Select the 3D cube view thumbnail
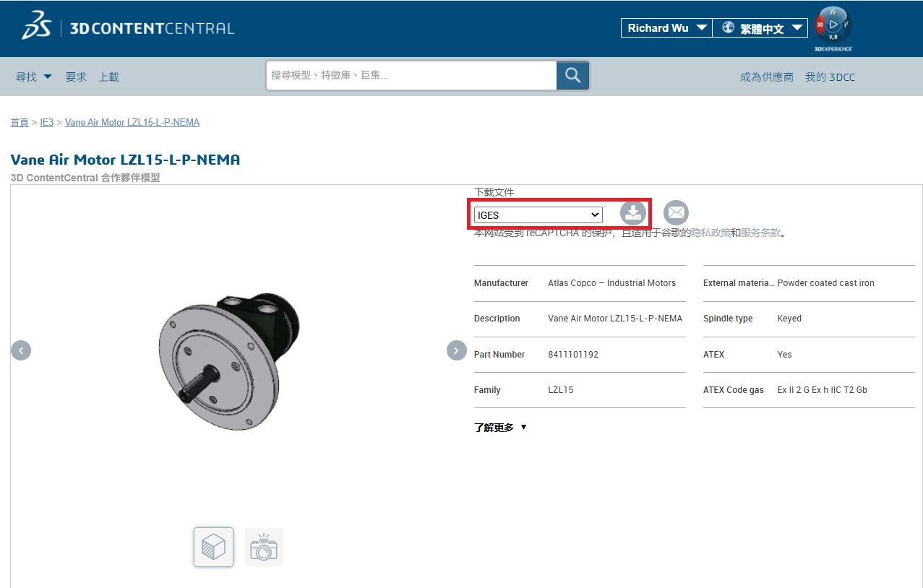923x588 pixels. coord(213,547)
